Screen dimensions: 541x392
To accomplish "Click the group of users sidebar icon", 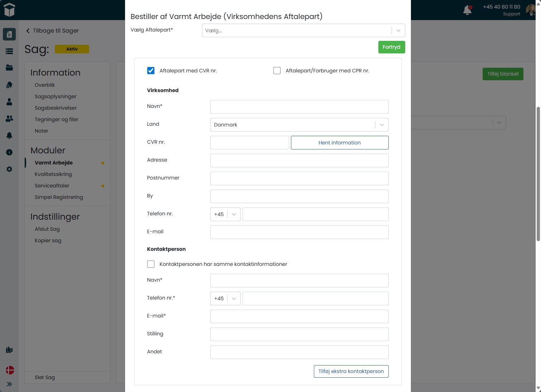I will click(x=9, y=119).
